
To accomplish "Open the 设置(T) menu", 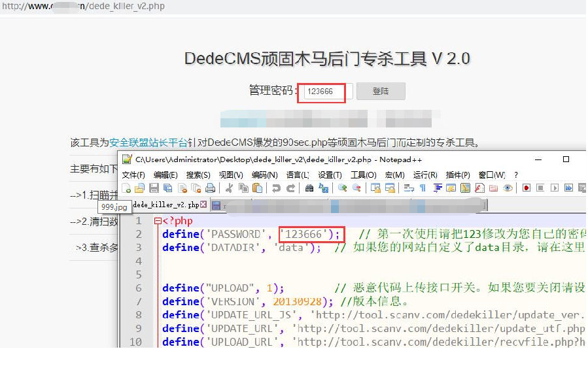I will point(330,175).
